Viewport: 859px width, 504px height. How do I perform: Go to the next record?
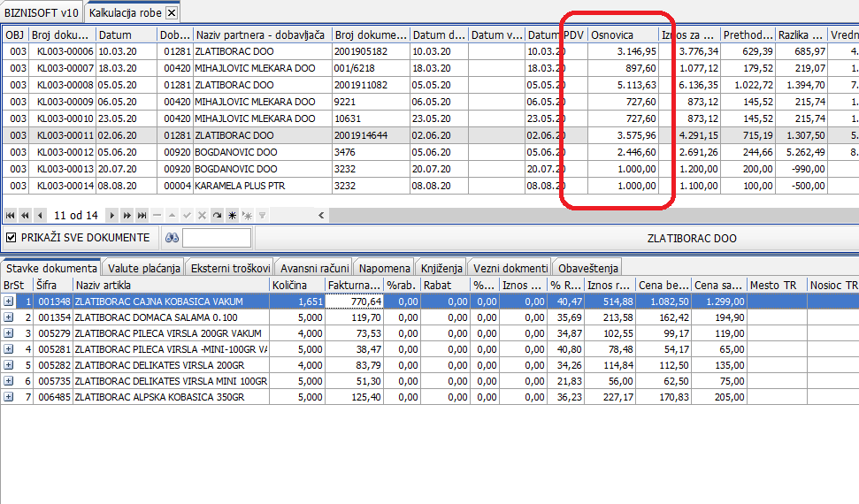point(111,215)
